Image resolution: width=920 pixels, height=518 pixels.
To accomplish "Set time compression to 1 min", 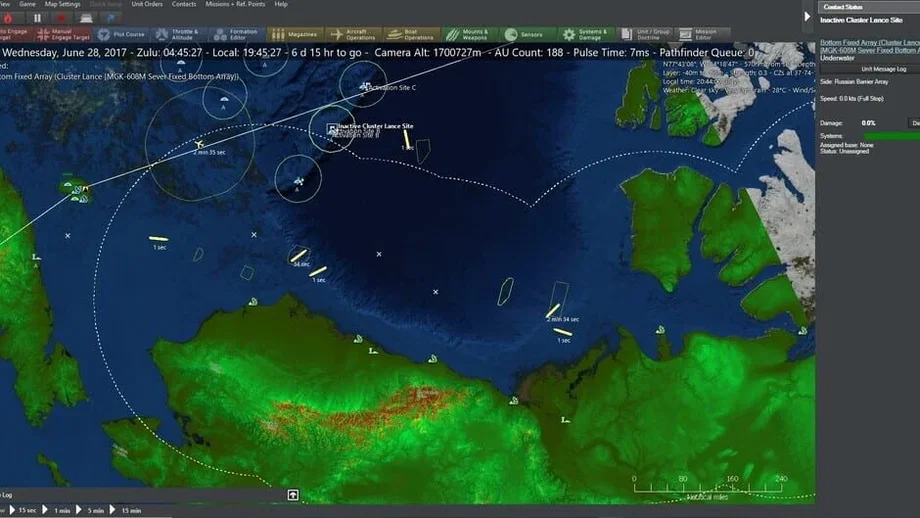I will pyautogui.click(x=57, y=510).
